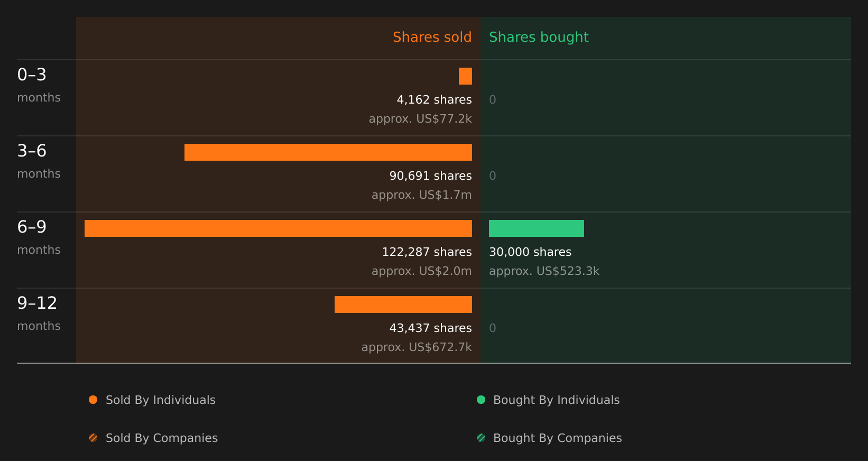The width and height of the screenshot is (868, 461).
Task: Click the approx. US$77.2k value
Action: pyautogui.click(x=420, y=118)
